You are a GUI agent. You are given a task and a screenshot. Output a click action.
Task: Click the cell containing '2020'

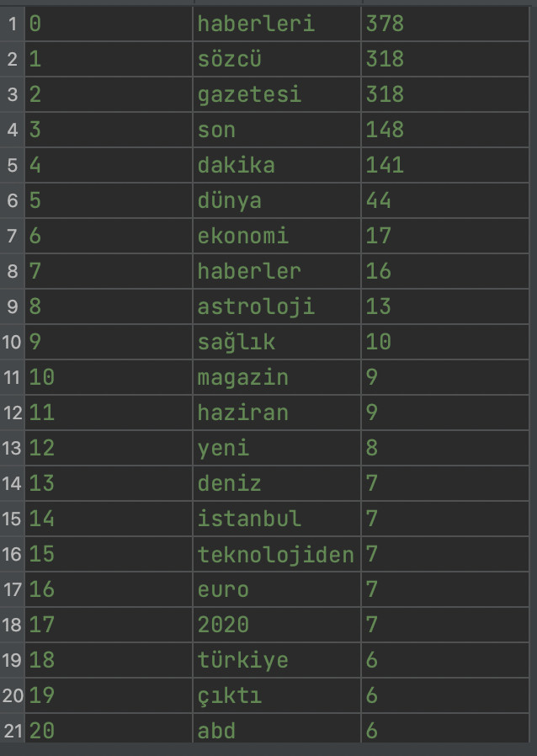pos(277,625)
